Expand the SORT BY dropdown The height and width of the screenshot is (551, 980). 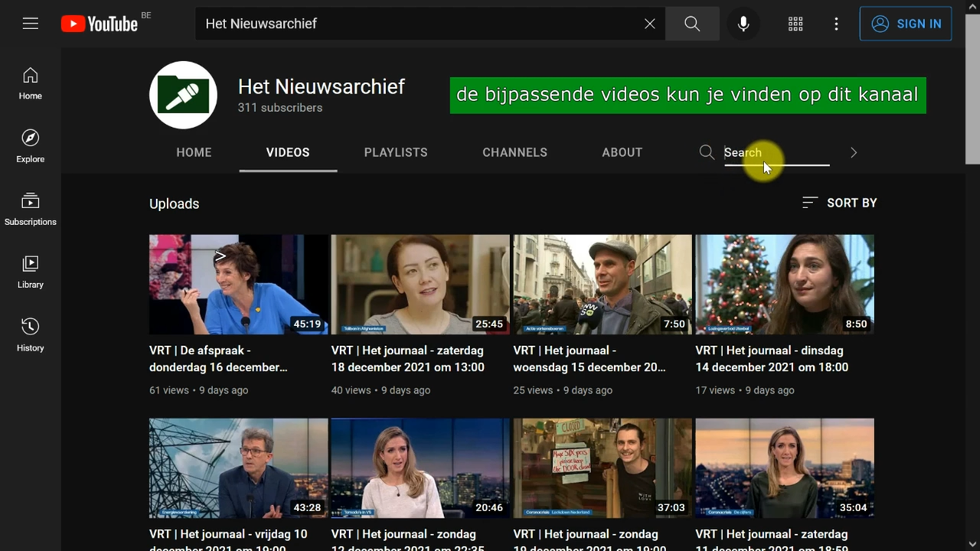[x=839, y=203]
